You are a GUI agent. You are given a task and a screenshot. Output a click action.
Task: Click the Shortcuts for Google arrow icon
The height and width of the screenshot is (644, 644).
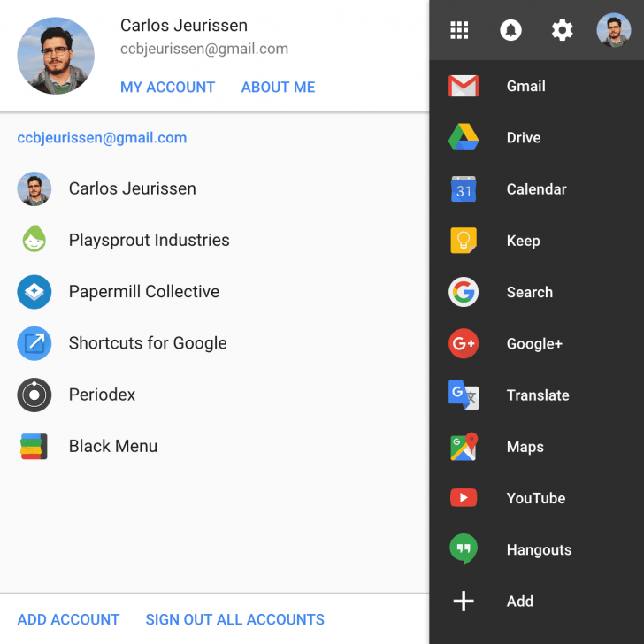(34, 343)
